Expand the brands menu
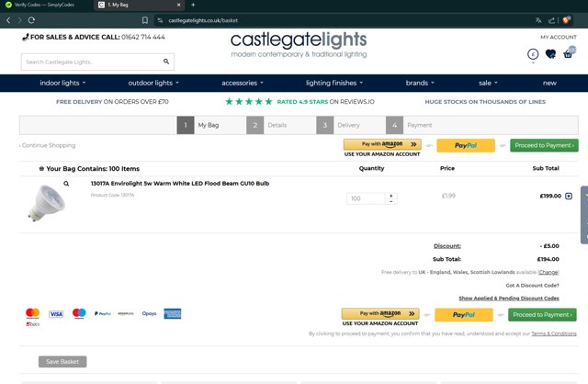588x384 pixels. [420, 83]
